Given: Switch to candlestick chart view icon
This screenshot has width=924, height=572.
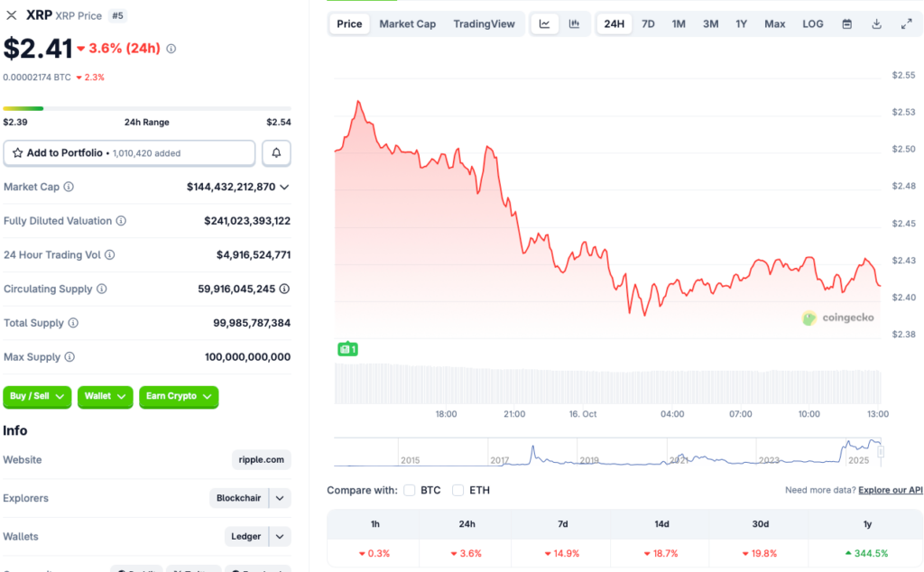Looking at the screenshot, I should [574, 23].
